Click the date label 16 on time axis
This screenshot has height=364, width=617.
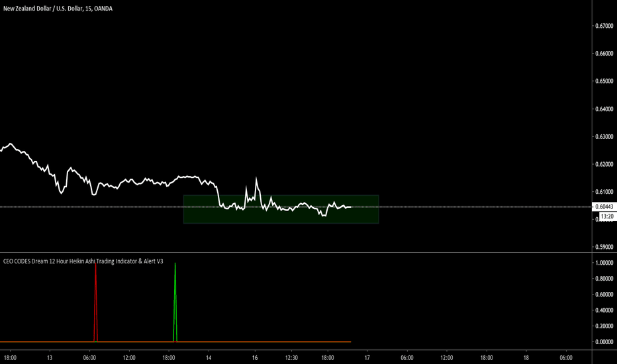[255, 357]
